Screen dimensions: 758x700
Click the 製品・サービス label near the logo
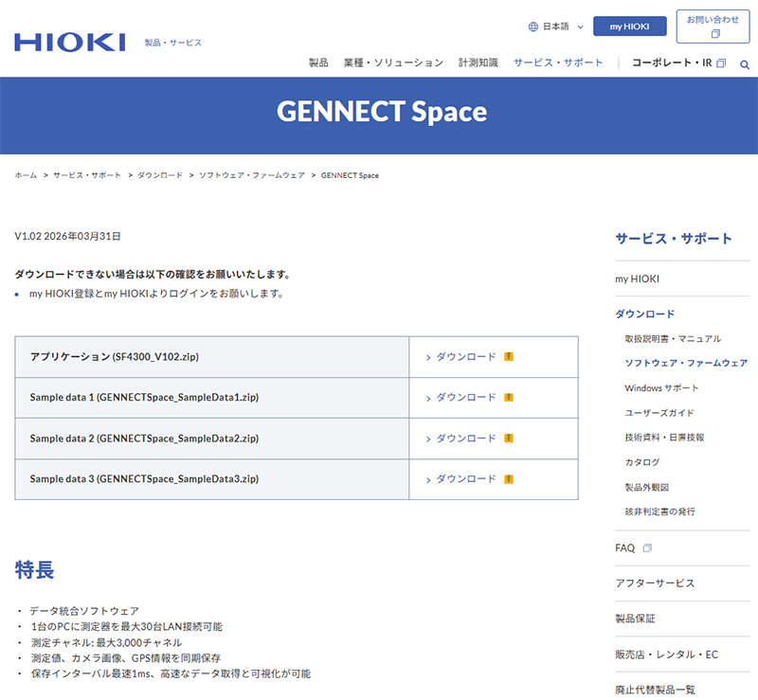(x=173, y=43)
